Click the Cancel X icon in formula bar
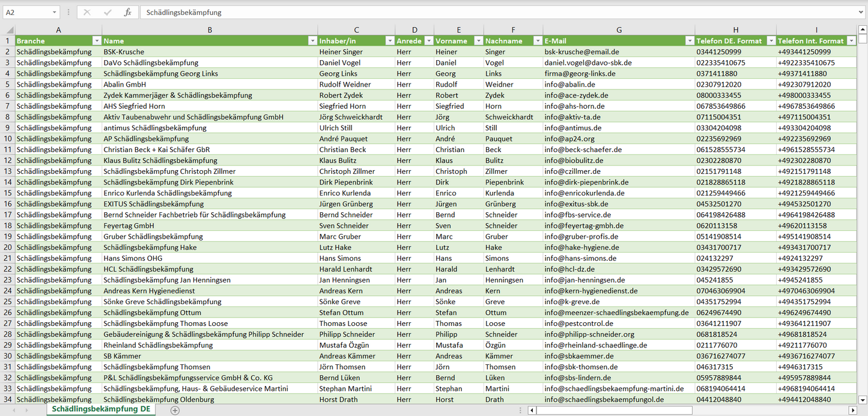The image size is (868, 416). point(87,12)
